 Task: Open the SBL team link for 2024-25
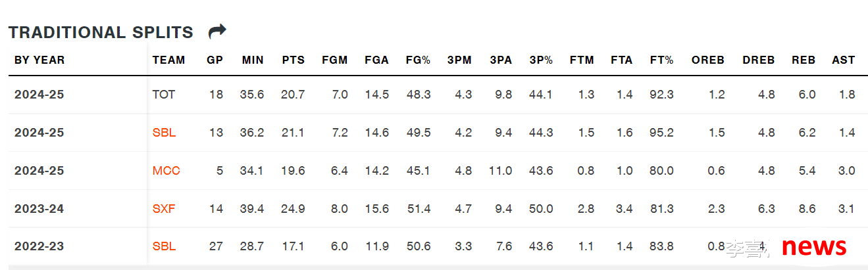tap(164, 133)
